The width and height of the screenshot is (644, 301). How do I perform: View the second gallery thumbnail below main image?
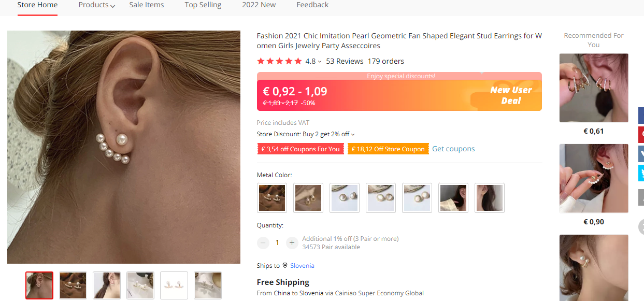coord(73,285)
